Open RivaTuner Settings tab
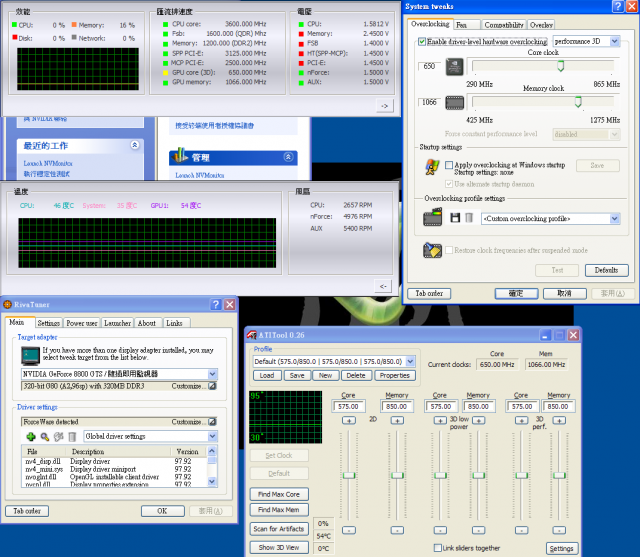Image resolution: width=640 pixels, height=557 pixels. tap(49, 323)
